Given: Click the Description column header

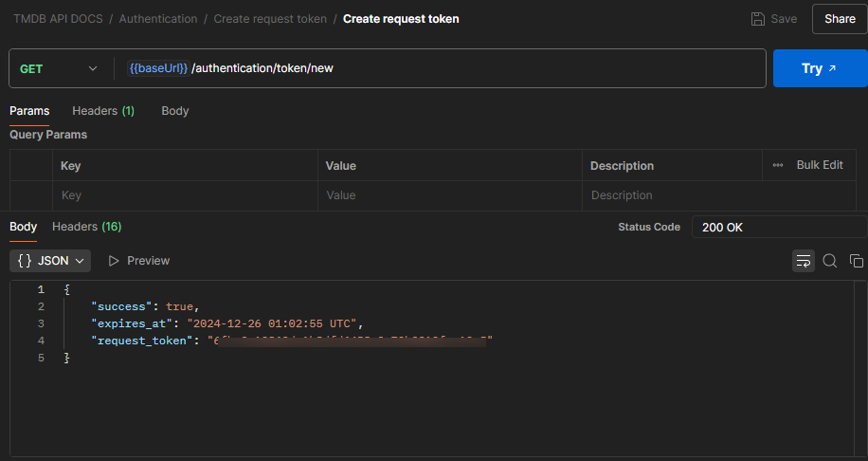Looking at the screenshot, I should click(622, 166).
